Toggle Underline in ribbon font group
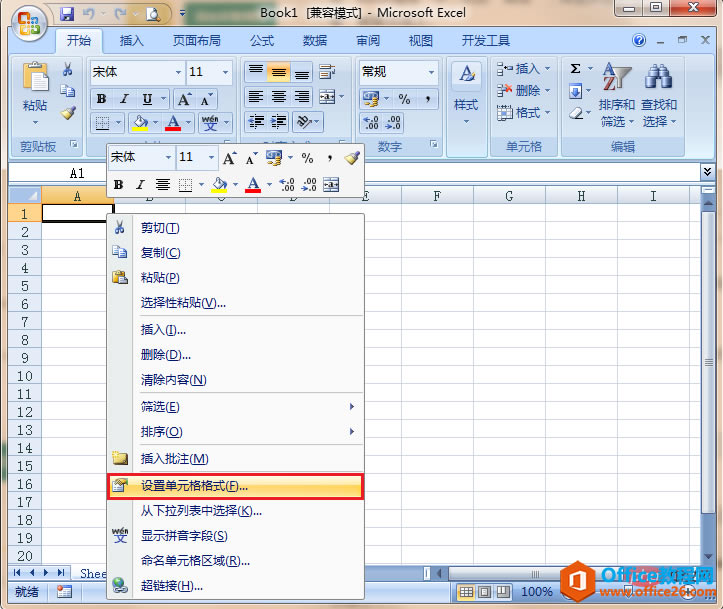The width and height of the screenshot is (723, 609). point(147,99)
